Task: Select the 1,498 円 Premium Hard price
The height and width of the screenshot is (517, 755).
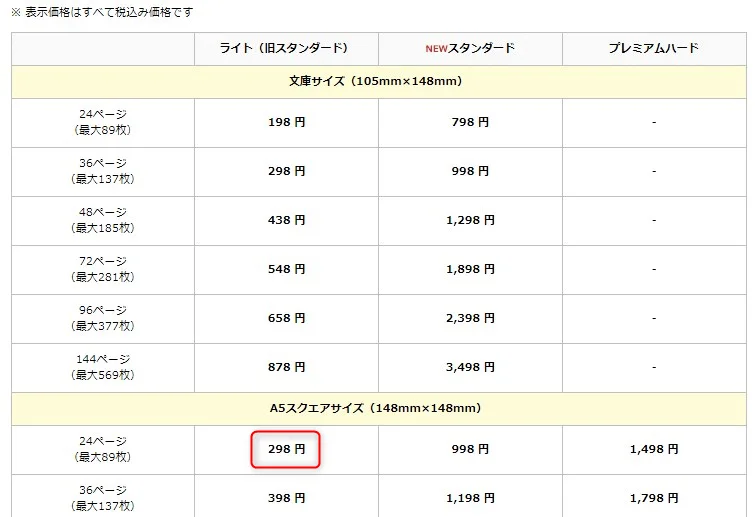Action: (x=653, y=450)
